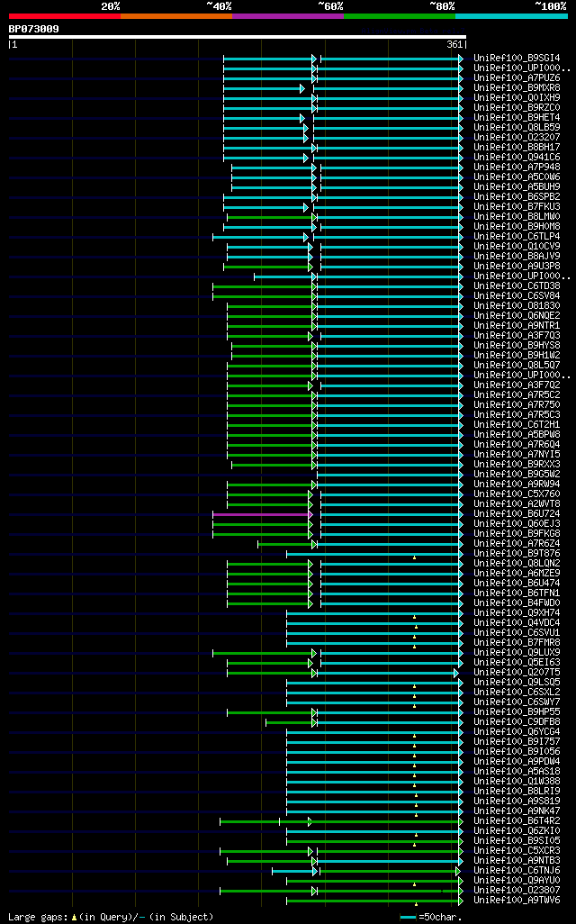The height and width of the screenshot is (924, 576).
Task: Select hit UniRef100_Q0IXH9
Action: [517, 98]
